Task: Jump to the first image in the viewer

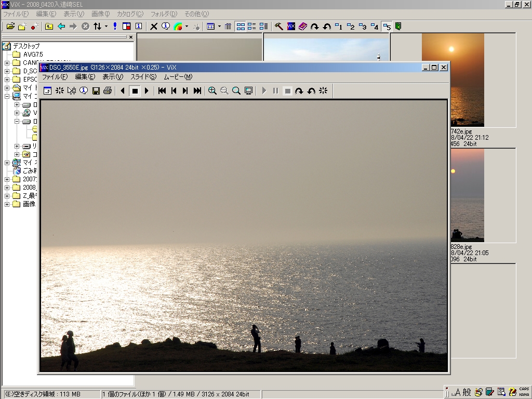Action: pyautogui.click(x=162, y=91)
